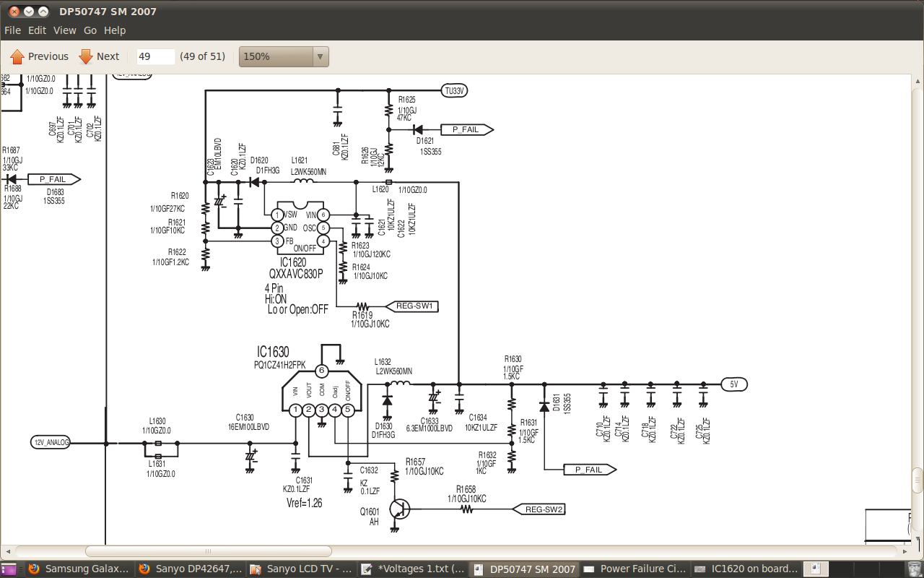Open the View menu
This screenshot has width=924, height=578.
[x=65, y=30]
